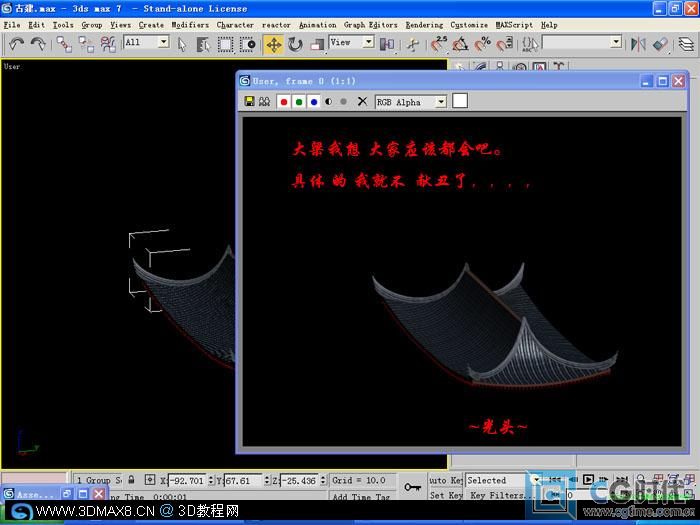Click the Absolute Mode Transform Type-In icon

pyautogui.click(x=150, y=480)
